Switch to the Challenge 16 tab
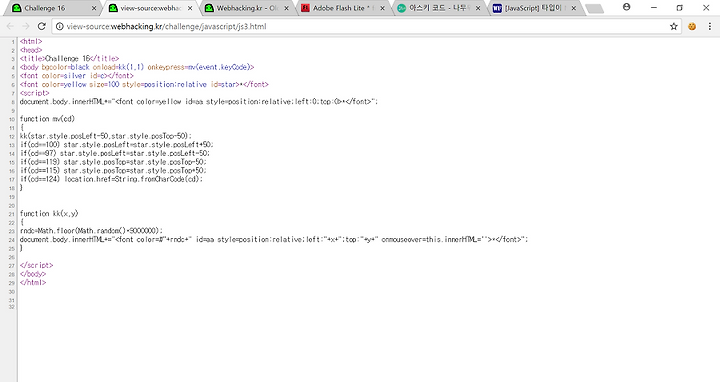Image resolution: width=720 pixels, height=382 pixels. 53,8
